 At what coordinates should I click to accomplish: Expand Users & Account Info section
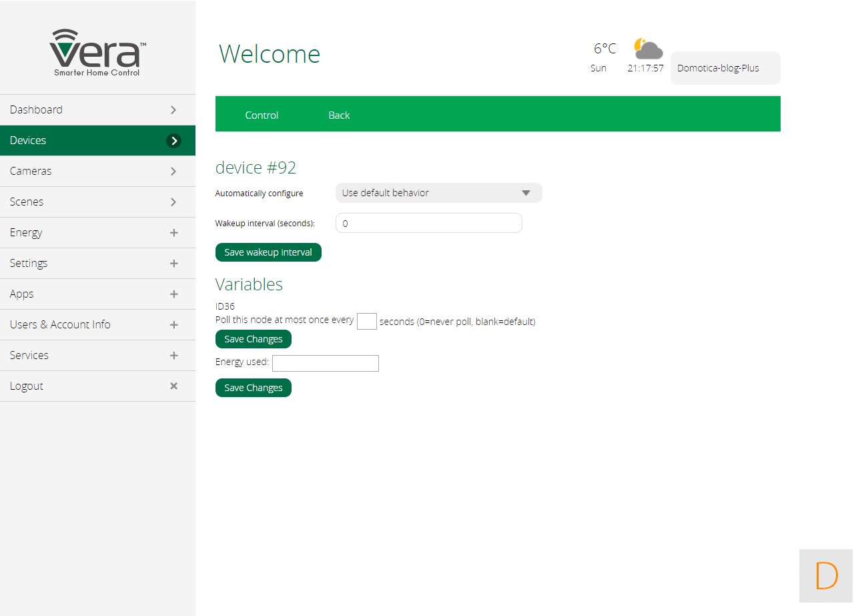(173, 325)
